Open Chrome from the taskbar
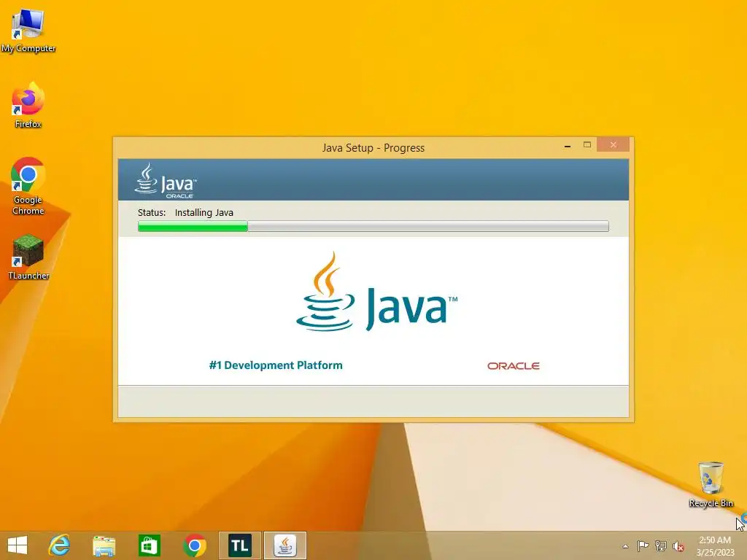The width and height of the screenshot is (747, 560). coord(194,545)
